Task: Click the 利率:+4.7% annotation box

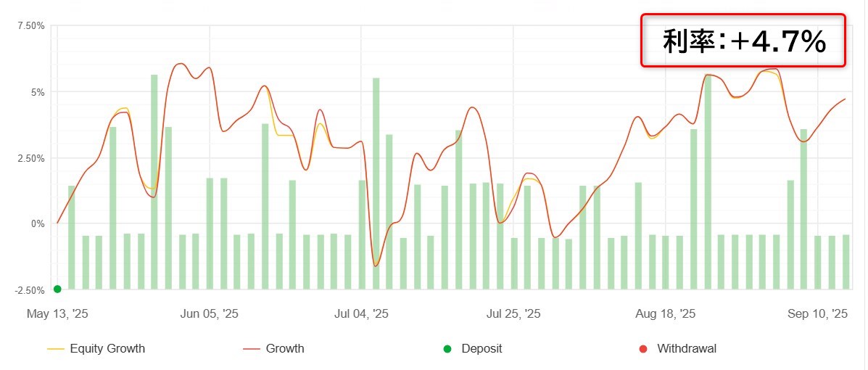Action: [x=743, y=41]
